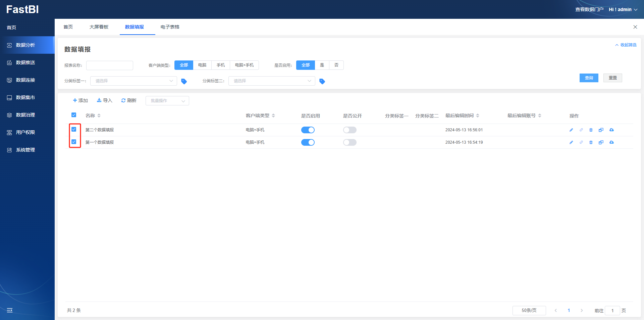Open 系统管理 in the sidebar
Screen dimensions: 644x320
point(27,150)
